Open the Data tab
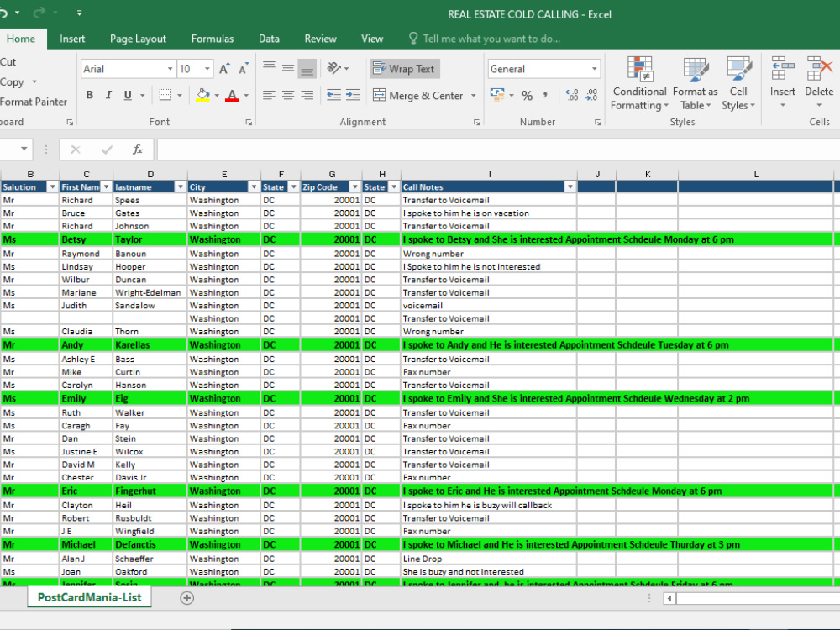This screenshot has height=630, width=840. click(x=269, y=39)
